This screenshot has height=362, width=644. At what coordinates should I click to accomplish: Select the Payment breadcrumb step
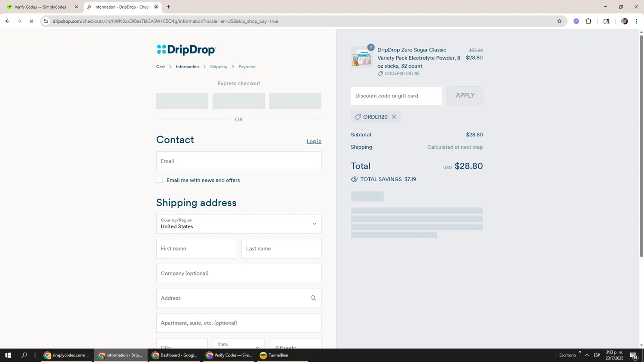click(x=247, y=67)
